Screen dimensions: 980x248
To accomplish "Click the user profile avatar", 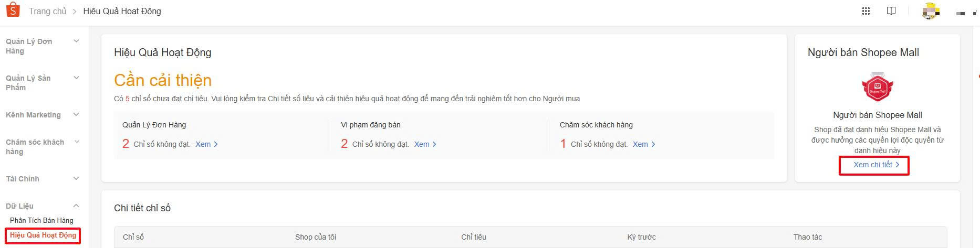I will 931,11.
